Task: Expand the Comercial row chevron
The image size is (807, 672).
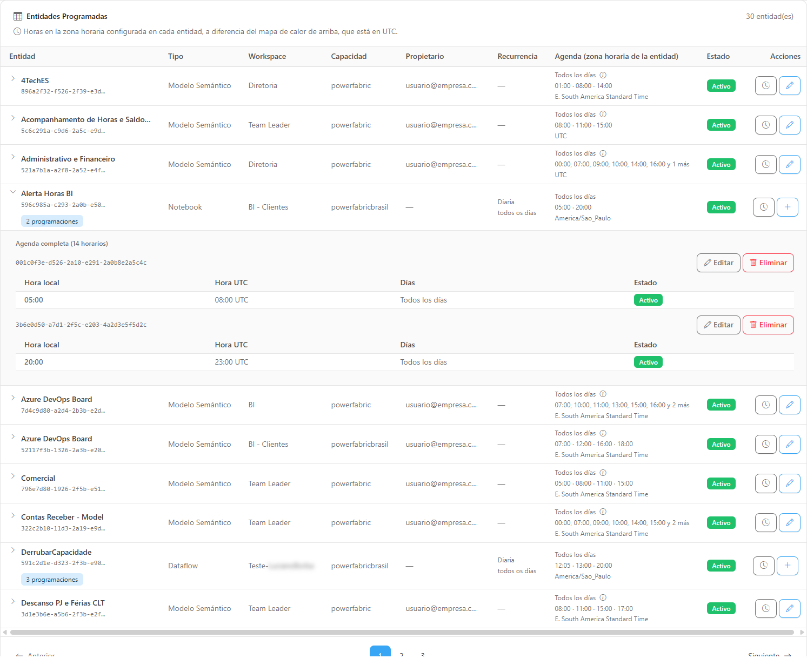Action: pos(13,476)
